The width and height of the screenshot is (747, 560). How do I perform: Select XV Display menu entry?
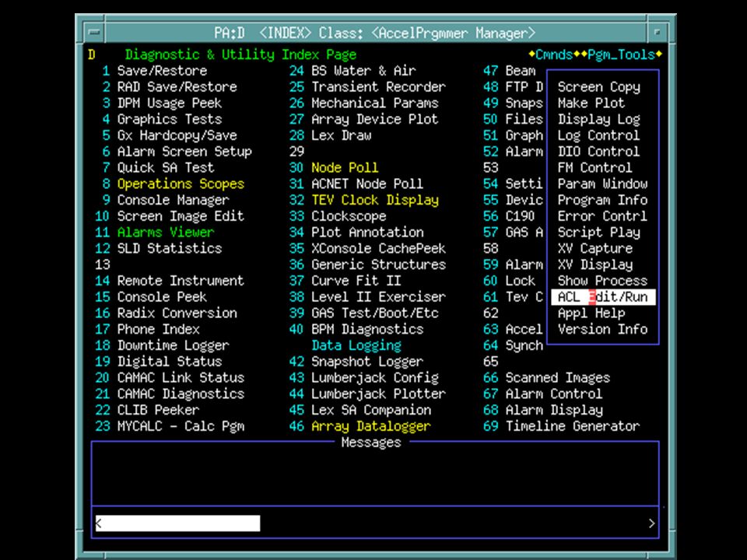pos(595,264)
